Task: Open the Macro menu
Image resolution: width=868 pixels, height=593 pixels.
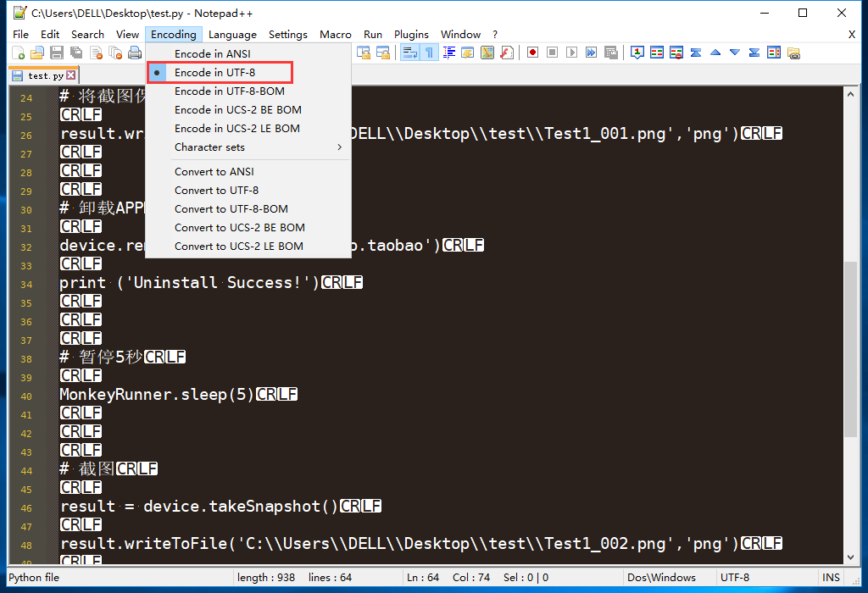Action: 336,34
